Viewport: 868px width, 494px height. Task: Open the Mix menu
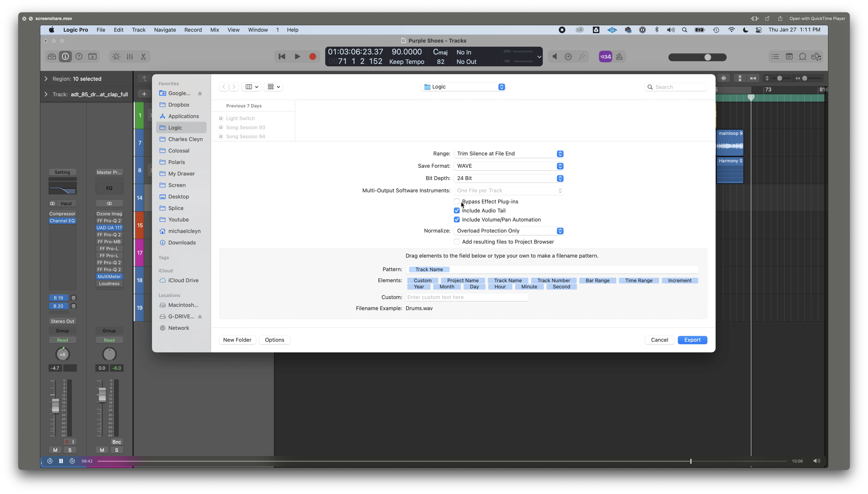pos(214,30)
